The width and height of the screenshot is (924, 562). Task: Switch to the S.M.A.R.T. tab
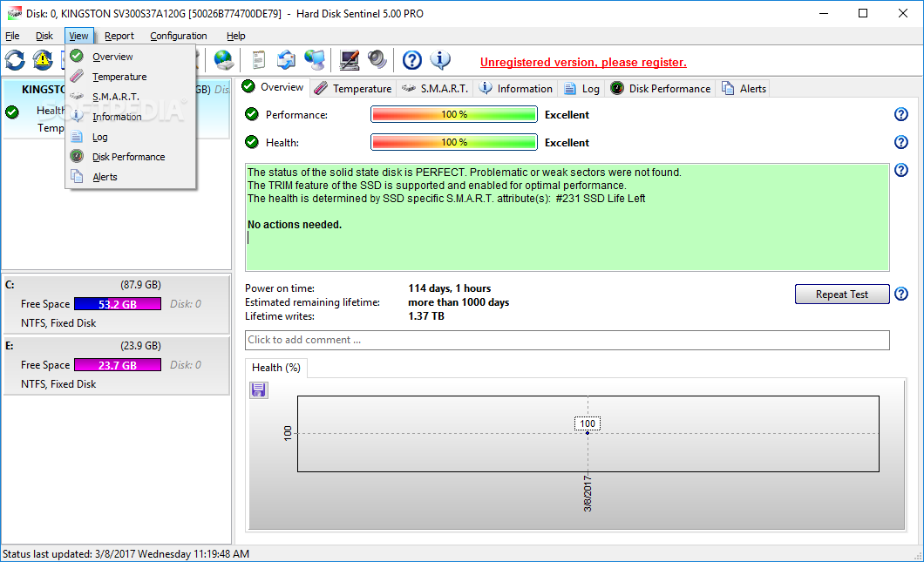click(435, 88)
